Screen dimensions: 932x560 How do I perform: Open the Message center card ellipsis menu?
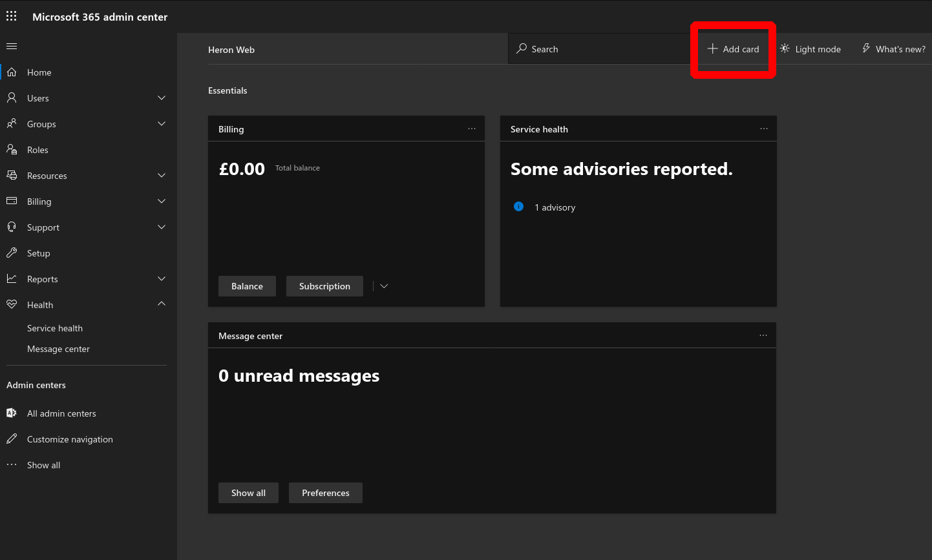(763, 335)
